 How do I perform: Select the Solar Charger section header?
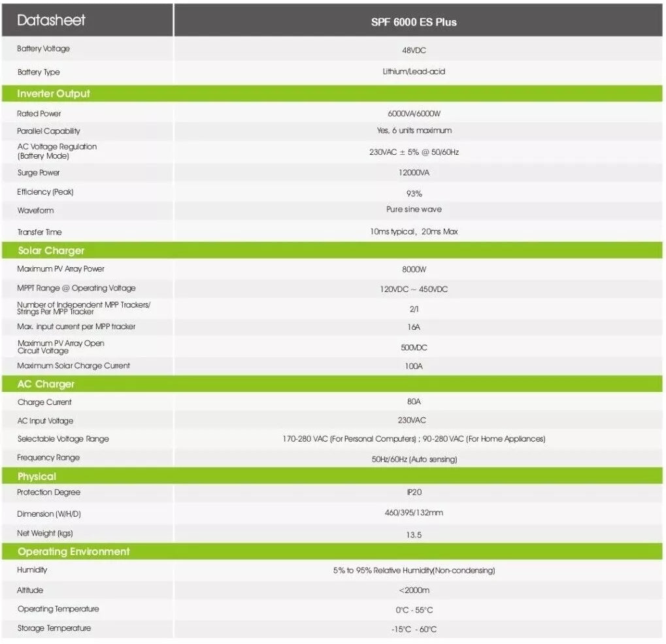51,251
